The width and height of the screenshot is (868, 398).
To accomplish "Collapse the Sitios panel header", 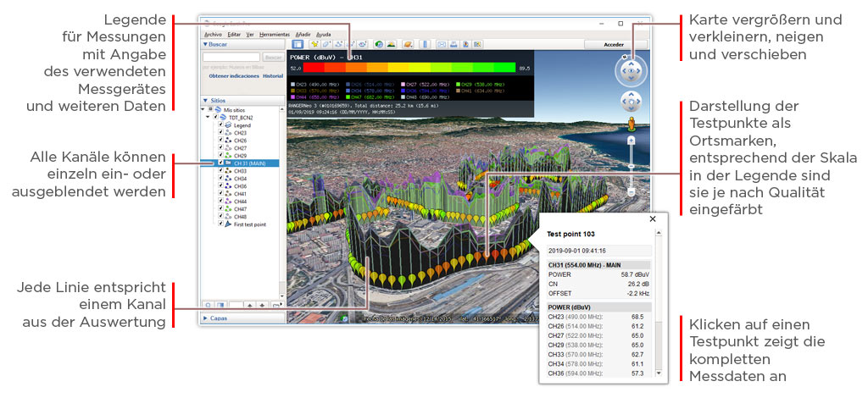I will tap(242, 101).
